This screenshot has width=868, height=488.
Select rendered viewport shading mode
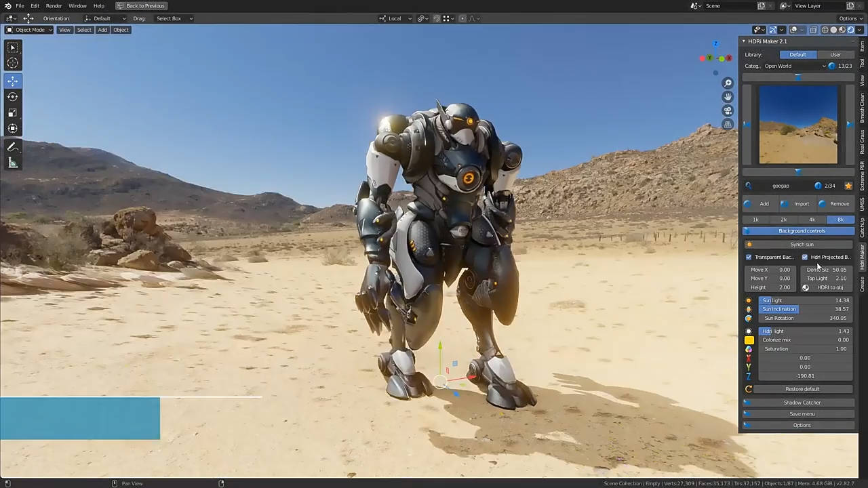(851, 30)
